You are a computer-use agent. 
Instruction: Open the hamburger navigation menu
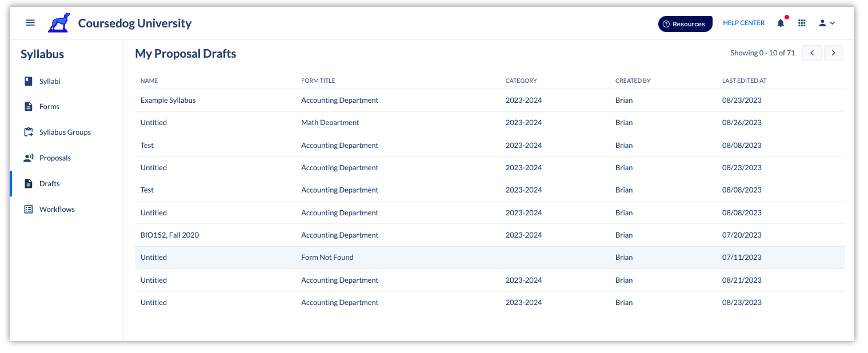click(30, 23)
